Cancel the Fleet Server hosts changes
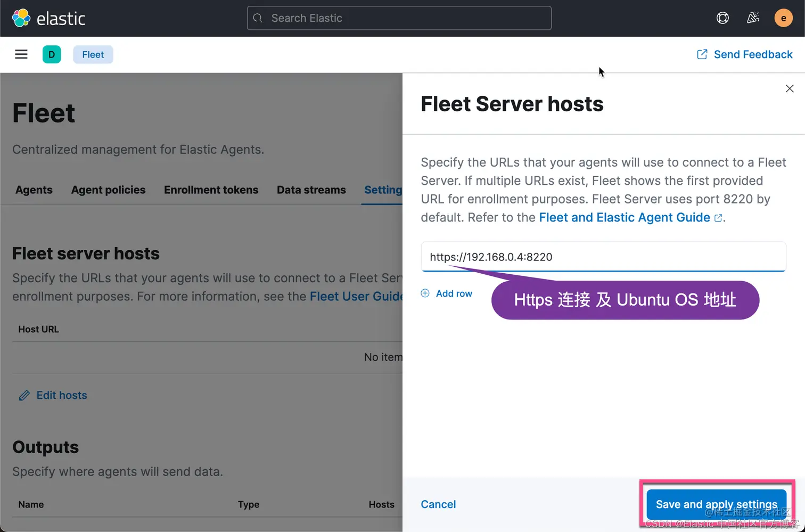This screenshot has height=532, width=805. click(x=438, y=504)
